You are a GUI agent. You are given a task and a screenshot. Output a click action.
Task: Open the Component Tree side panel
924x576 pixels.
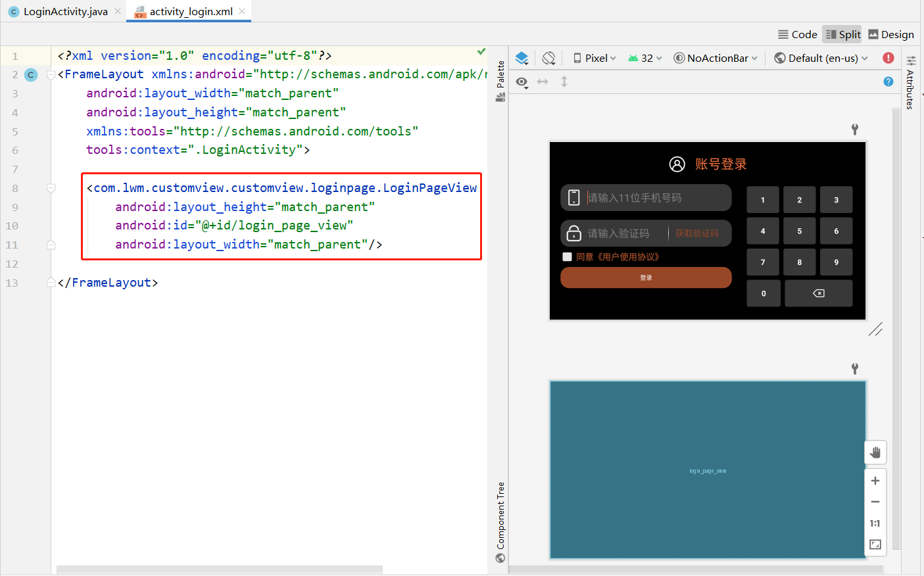pos(500,523)
